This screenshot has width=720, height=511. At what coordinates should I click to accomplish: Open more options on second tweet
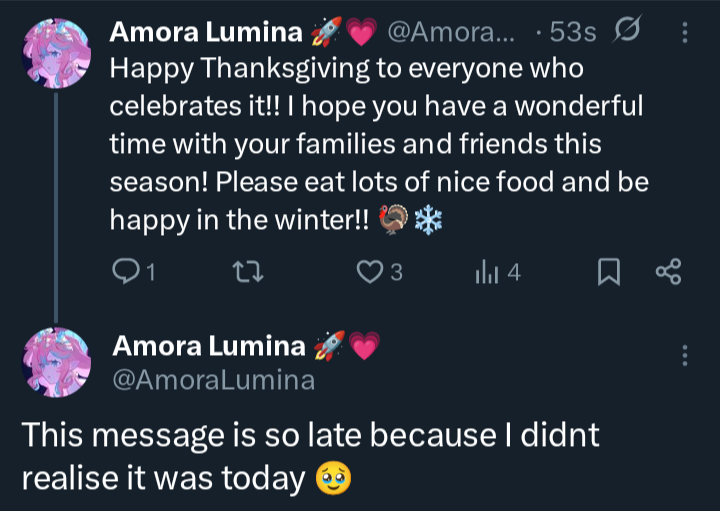click(685, 356)
